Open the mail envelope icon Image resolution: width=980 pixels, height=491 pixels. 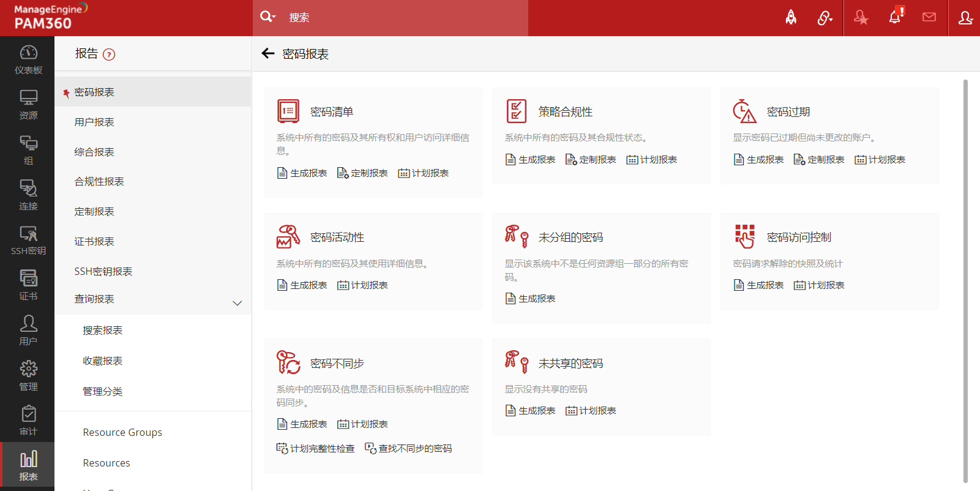pos(929,17)
